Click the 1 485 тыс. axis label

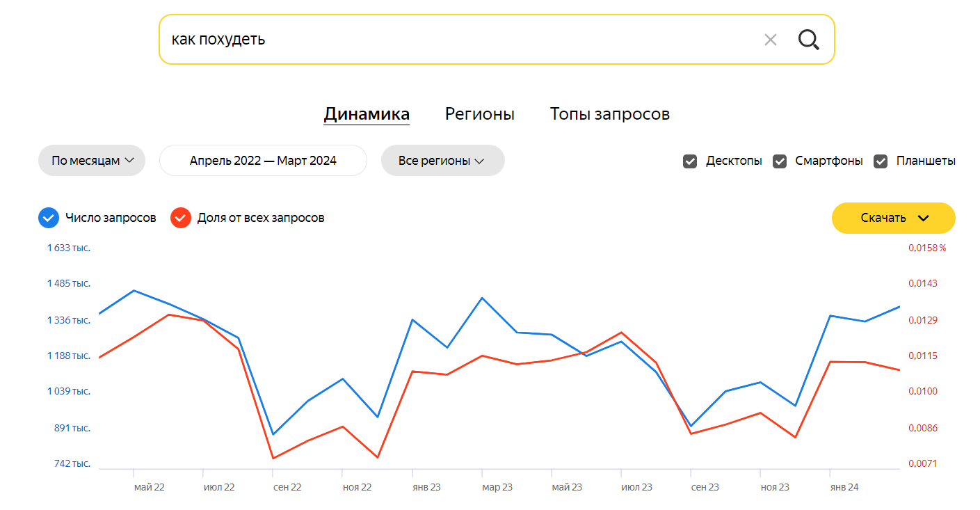tap(69, 283)
